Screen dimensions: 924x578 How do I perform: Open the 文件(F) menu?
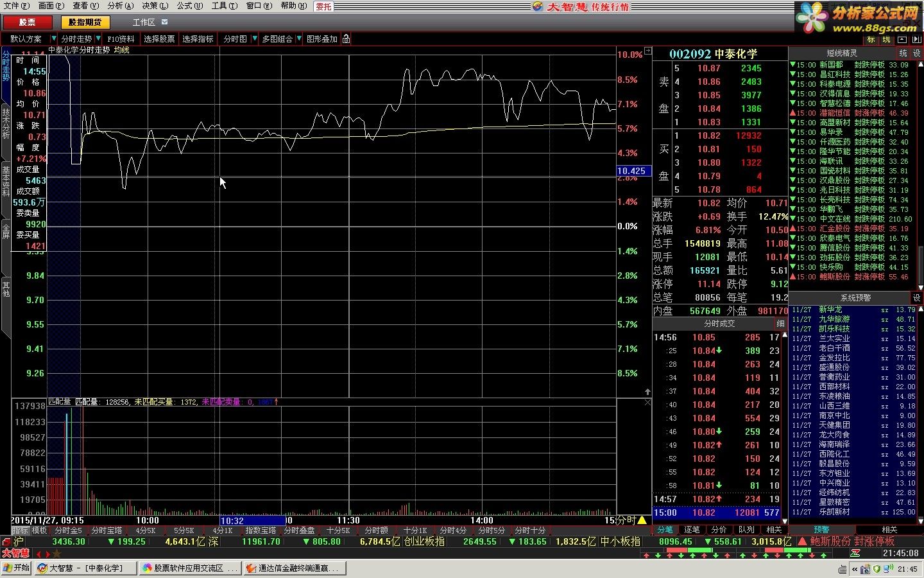point(17,6)
